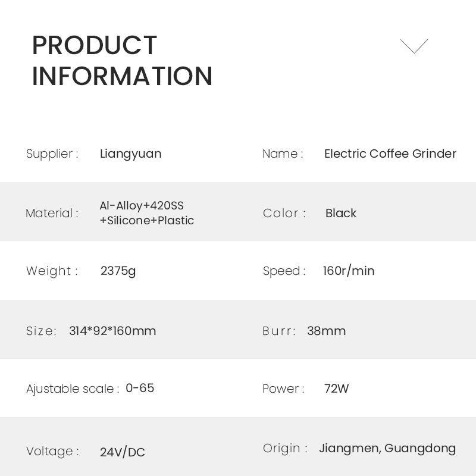The image size is (476, 476).
Task: Click the Name label
Action: [283, 154]
